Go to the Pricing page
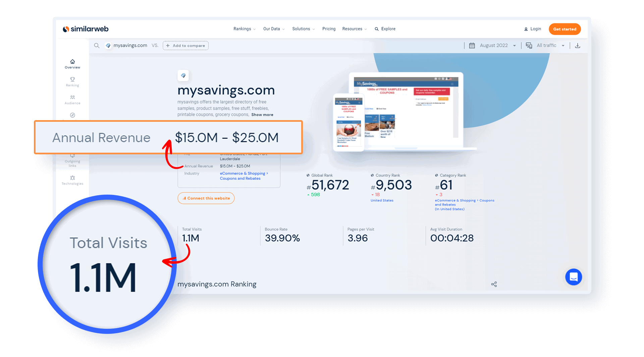Viewport: 644px width, 357px height. point(329,29)
